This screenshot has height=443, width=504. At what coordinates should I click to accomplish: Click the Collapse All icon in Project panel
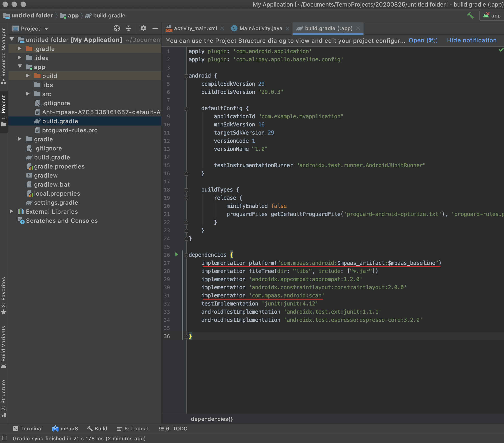129,28
